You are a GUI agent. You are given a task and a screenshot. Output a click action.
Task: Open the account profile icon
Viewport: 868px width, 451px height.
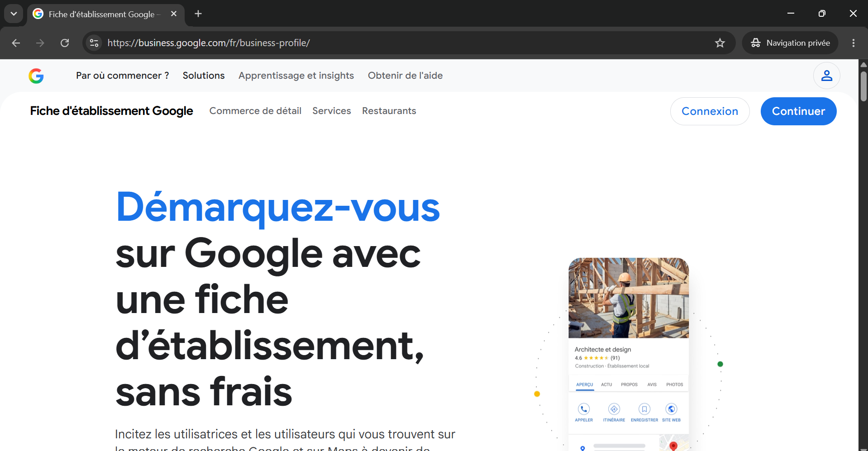point(826,76)
